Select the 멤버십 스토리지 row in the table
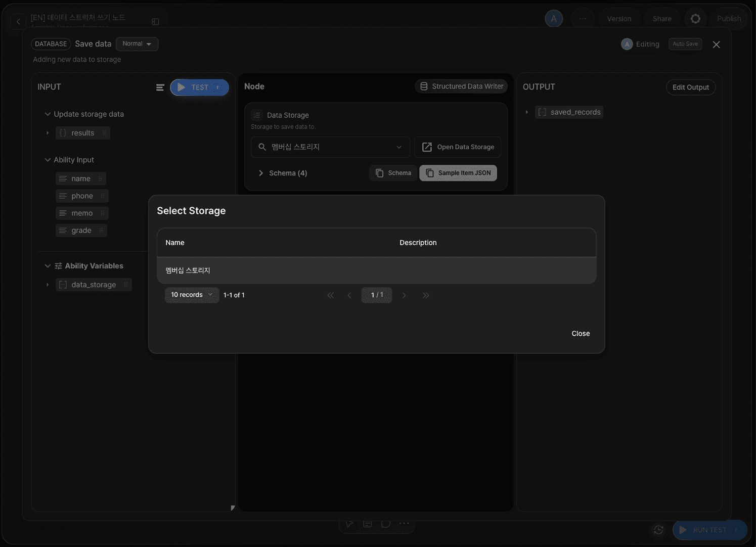 pyautogui.click(x=377, y=270)
